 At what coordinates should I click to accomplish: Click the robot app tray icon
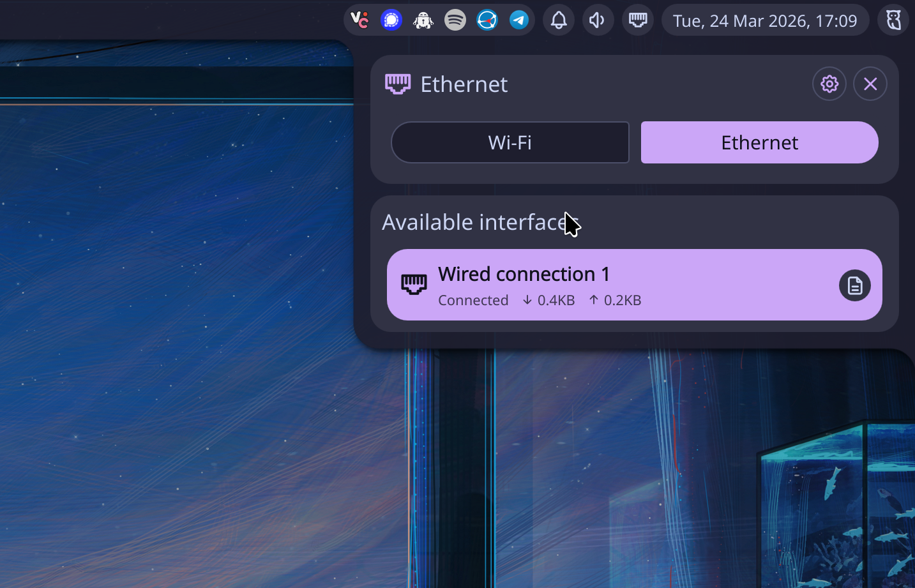point(423,20)
